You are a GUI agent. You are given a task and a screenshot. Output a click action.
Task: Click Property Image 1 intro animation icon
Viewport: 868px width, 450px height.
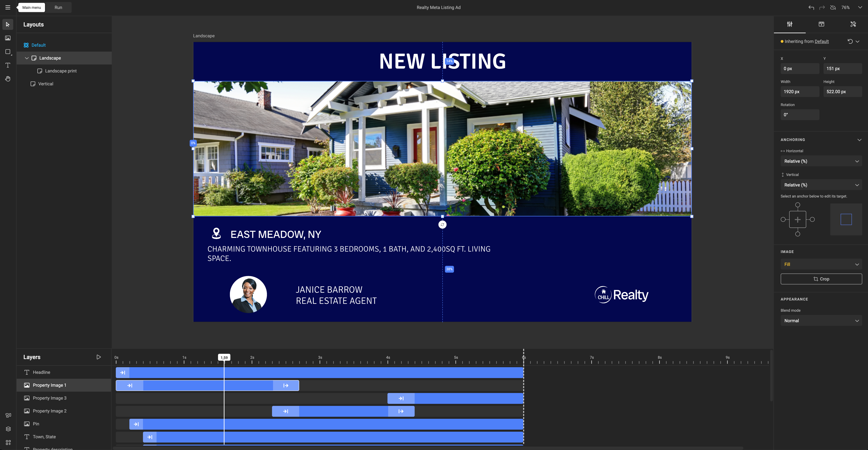(130, 385)
